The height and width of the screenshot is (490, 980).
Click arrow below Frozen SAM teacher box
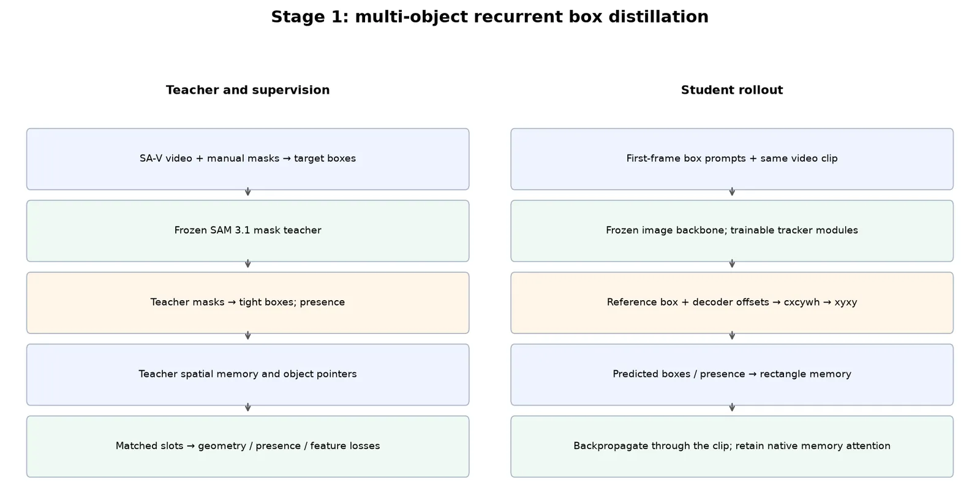(247, 265)
